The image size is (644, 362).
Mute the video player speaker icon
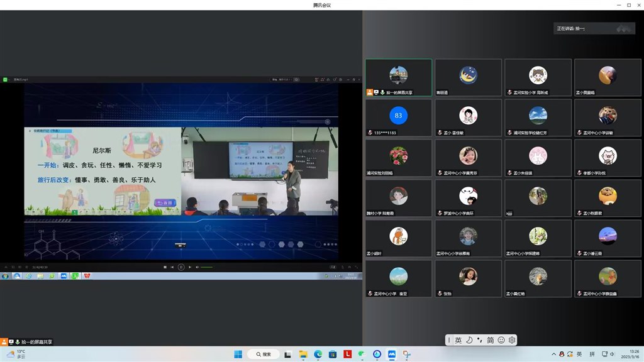pyautogui.click(x=197, y=267)
